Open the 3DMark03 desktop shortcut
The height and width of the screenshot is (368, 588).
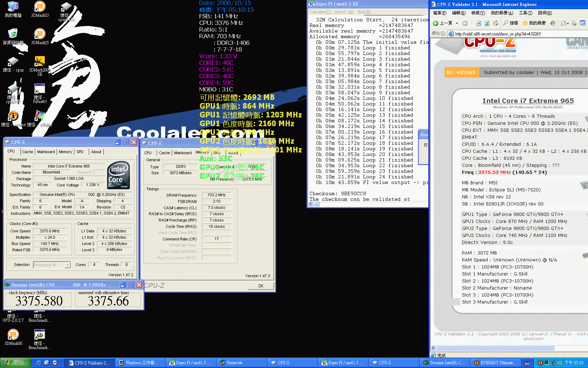(40, 9)
